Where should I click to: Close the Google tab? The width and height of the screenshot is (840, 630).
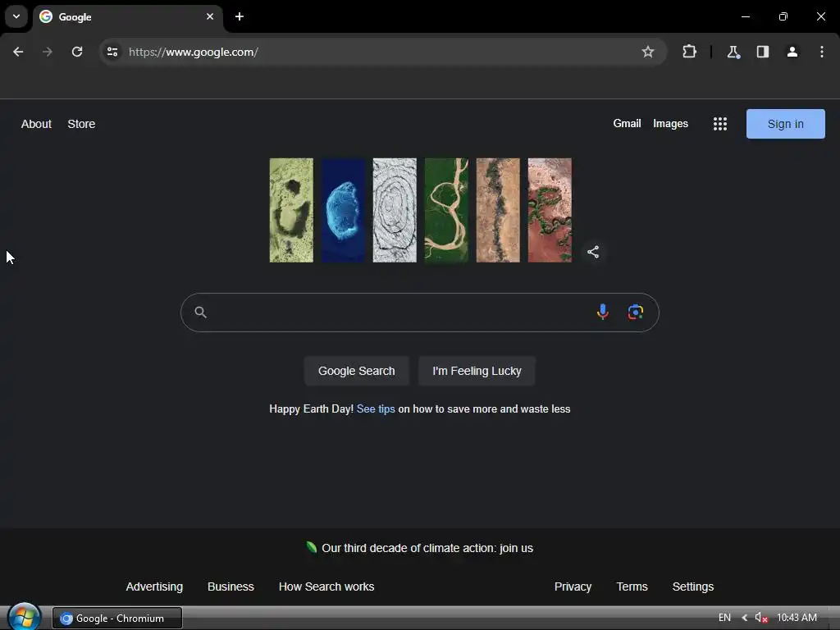[x=210, y=16]
